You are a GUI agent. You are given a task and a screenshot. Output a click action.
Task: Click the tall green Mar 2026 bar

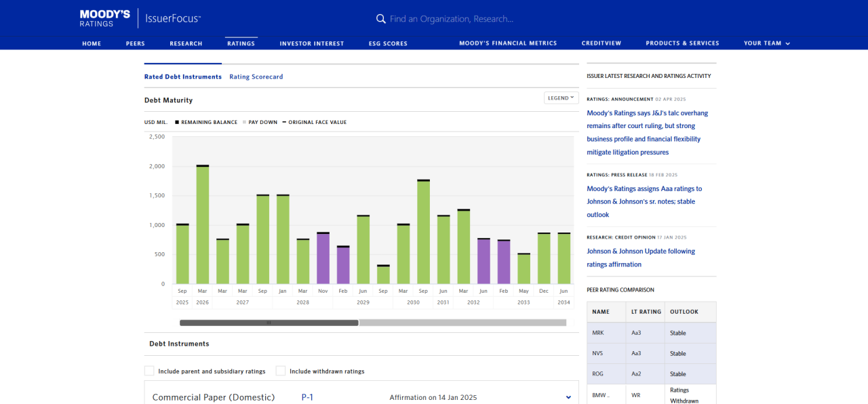click(202, 224)
